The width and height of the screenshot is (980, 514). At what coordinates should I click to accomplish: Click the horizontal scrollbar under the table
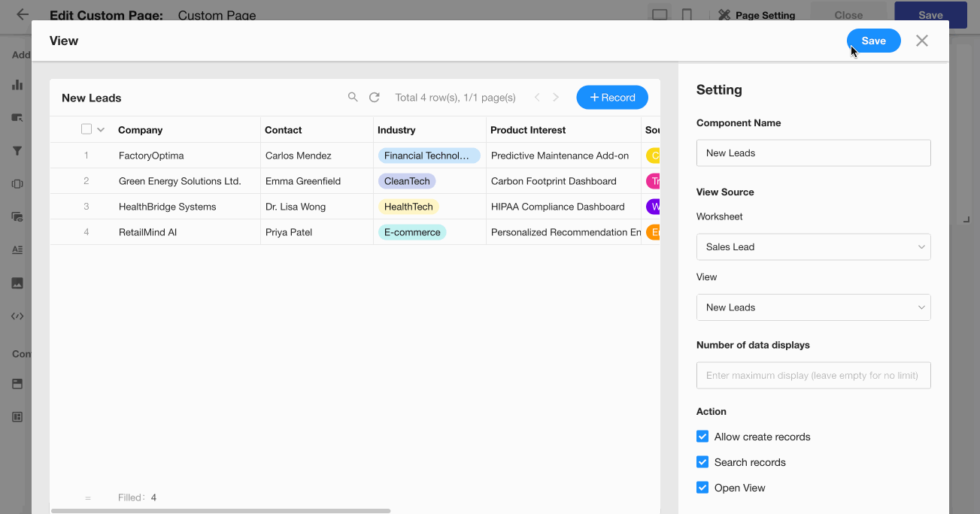pos(220,511)
